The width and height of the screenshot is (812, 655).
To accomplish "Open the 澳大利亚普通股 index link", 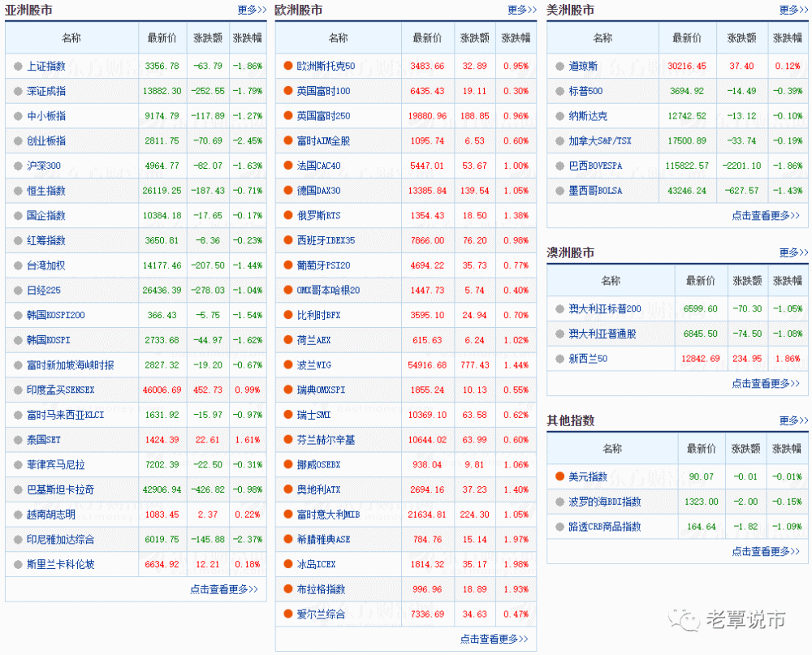I will (x=603, y=334).
